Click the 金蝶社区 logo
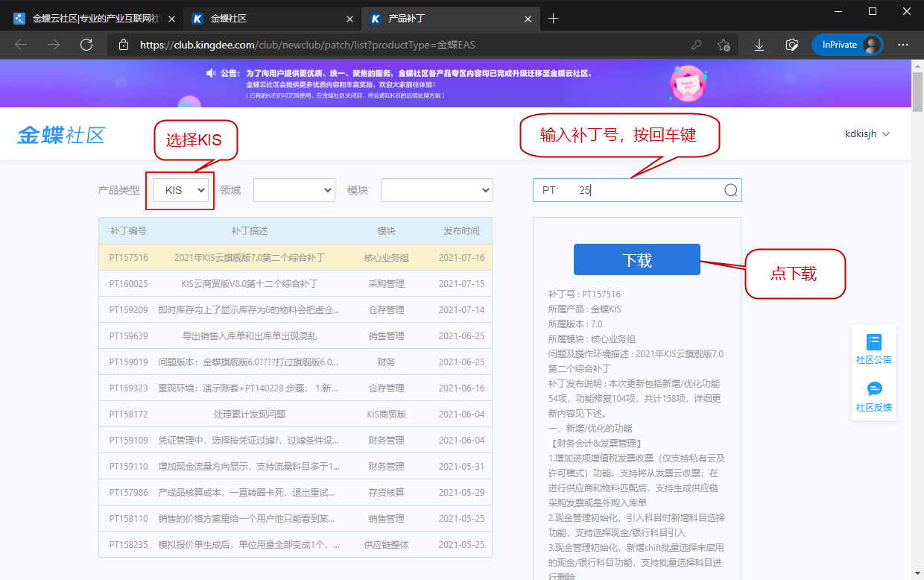 pyautogui.click(x=61, y=135)
